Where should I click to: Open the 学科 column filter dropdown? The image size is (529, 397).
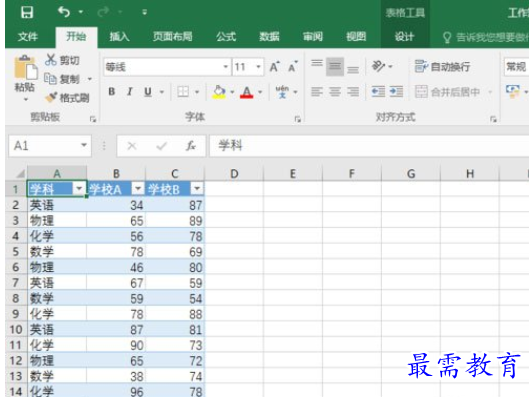(x=79, y=188)
